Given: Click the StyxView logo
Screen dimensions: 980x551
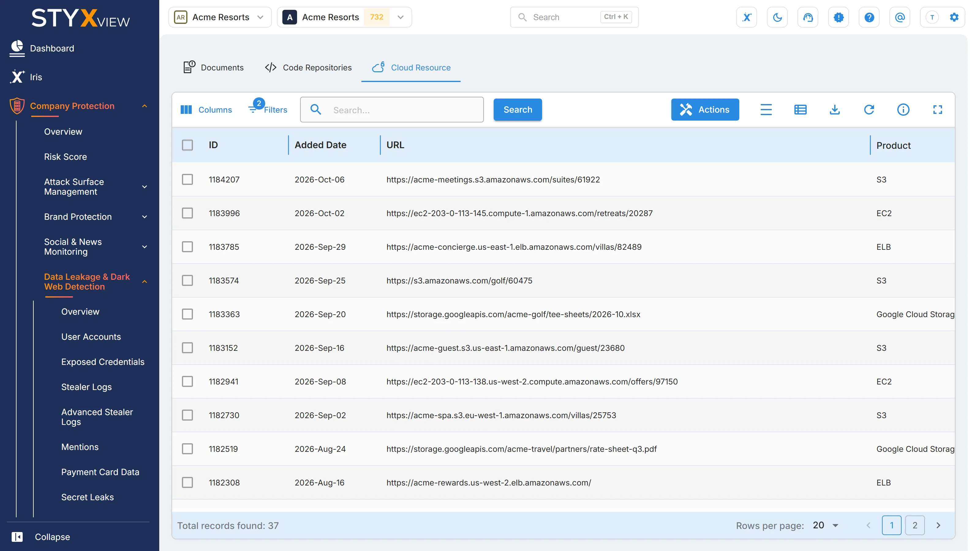Looking at the screenshot, I should pyautogui.click(x=80, y=18).
